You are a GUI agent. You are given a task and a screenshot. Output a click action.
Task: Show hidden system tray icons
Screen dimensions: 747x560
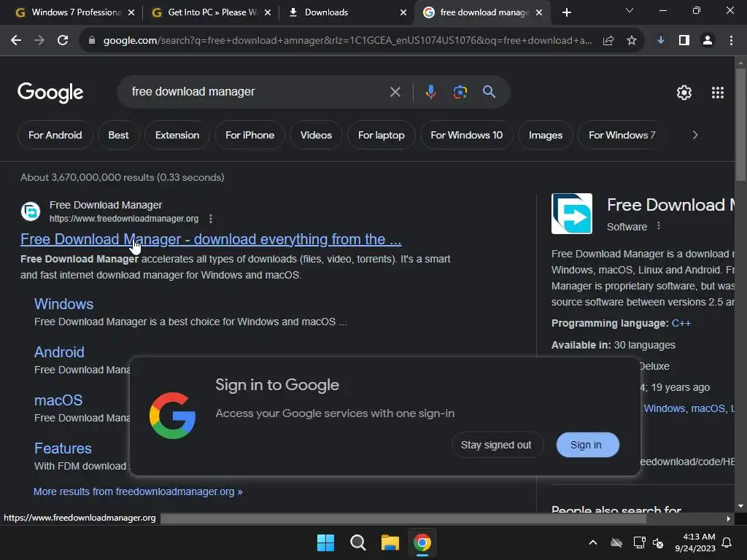(592, 542)
